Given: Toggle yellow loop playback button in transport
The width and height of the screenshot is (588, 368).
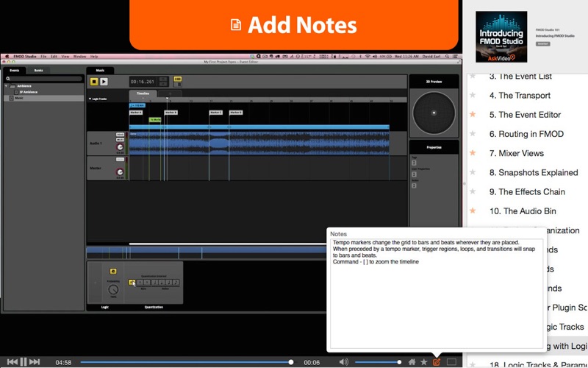Looking at the screenshot, I should pos(178,79).
